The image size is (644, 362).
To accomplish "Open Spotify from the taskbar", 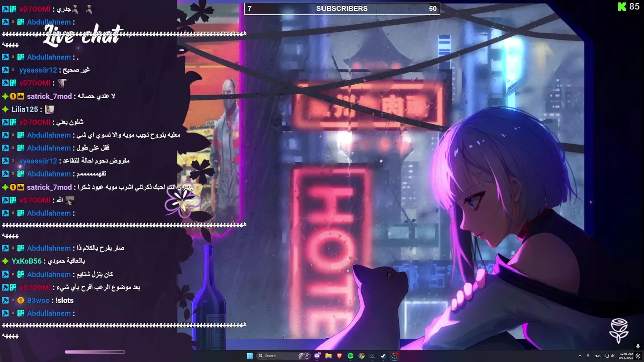I will pyautogui.click(x=350, y=356).
